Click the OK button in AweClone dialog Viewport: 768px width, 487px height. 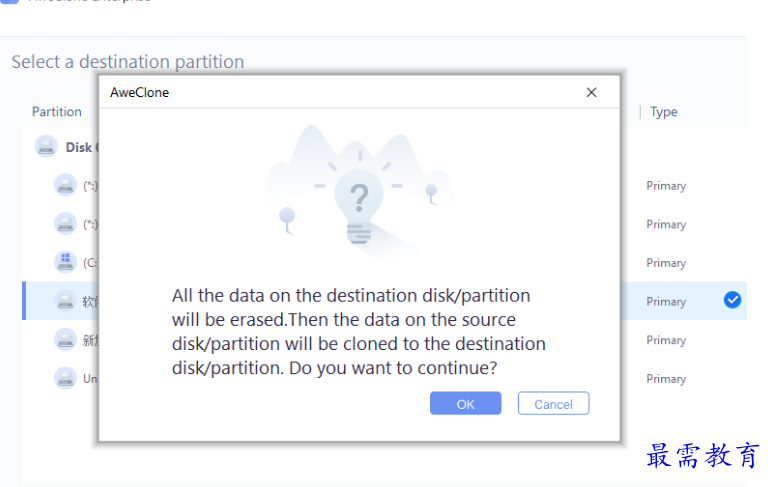click(x=465, y=403)
